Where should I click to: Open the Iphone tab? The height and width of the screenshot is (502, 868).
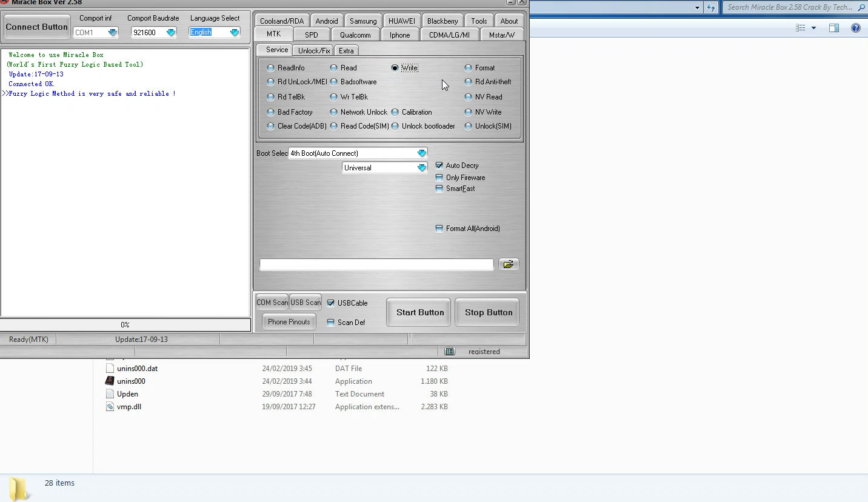pyautogui.click(x=399, y=35)
